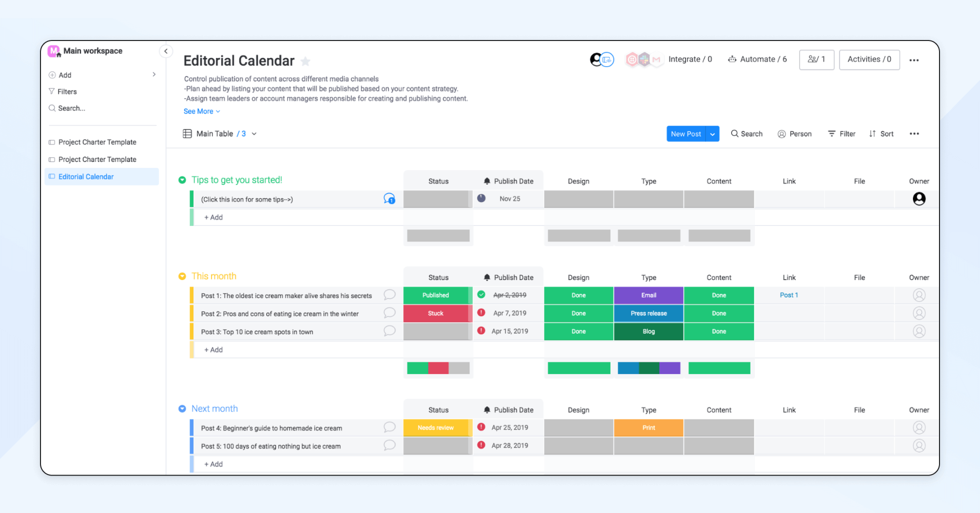Change the Stuck status of Post 2
The image size is (980, 513).
[x=436, y=313]
